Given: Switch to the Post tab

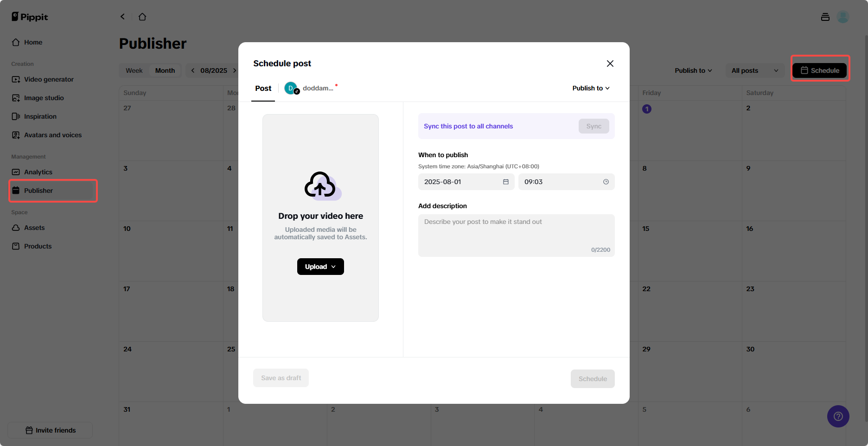Looking at the screenshot, I should point(263,88).
